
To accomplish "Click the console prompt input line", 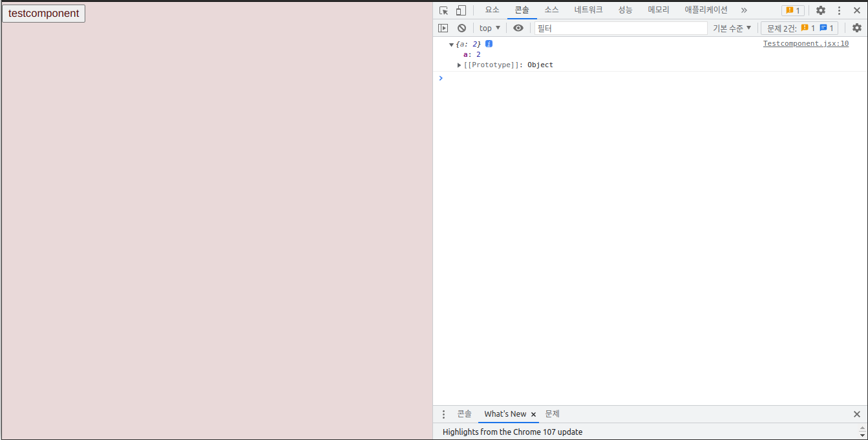I will pos(653,78).
